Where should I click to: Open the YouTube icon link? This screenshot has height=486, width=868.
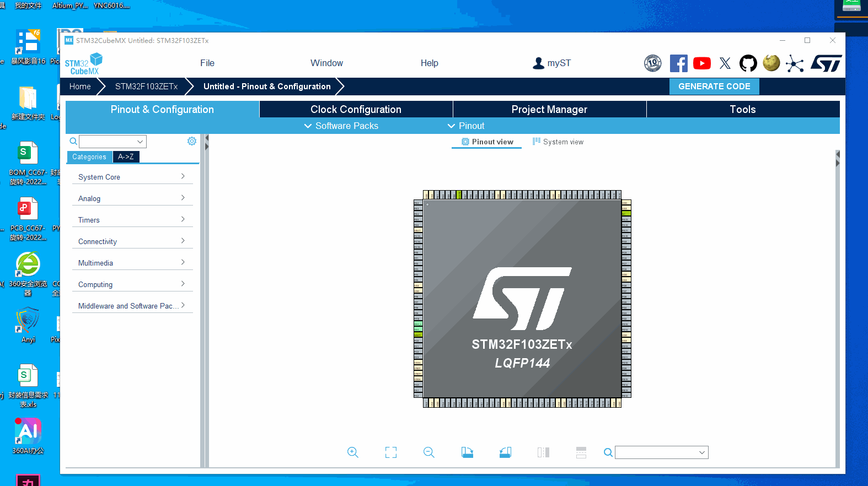click(x=702, y=63)
